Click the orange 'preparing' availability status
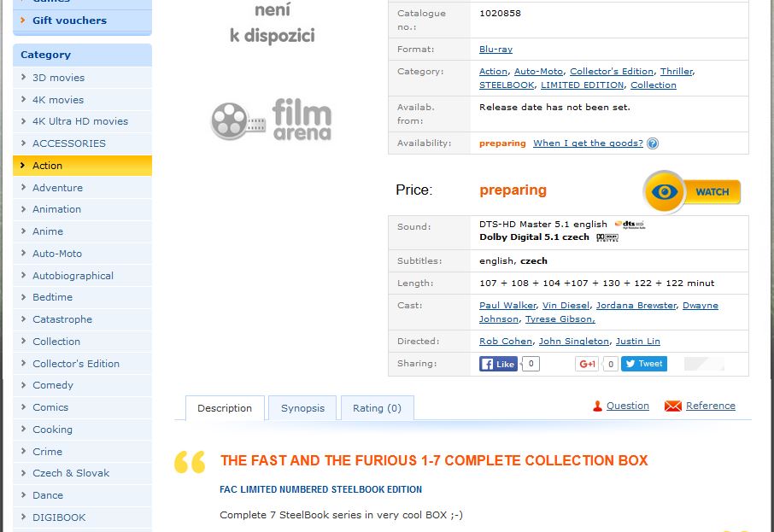 [502, 143]
